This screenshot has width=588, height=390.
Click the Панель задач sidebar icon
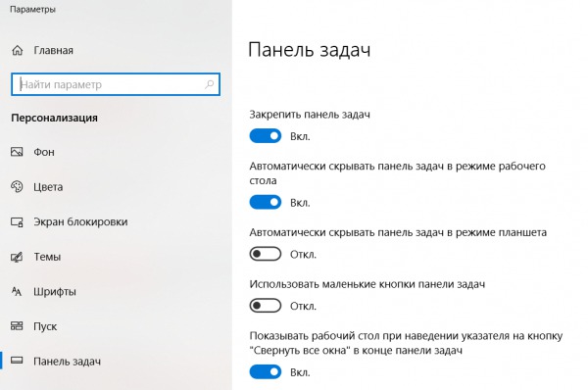pyautogui.click(x=17, y=361)
